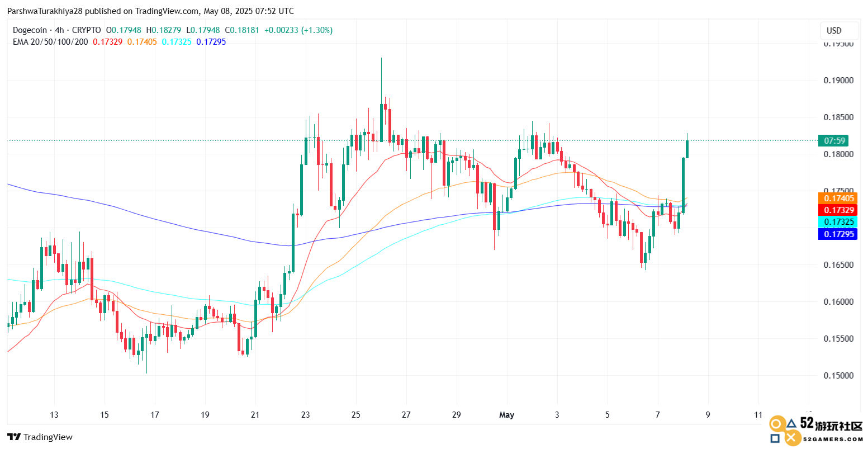Click the cyan 0.17325 tag on price axis
This screenshot has width=868, height=449.
pyautogui.click(x=837, y=222)
